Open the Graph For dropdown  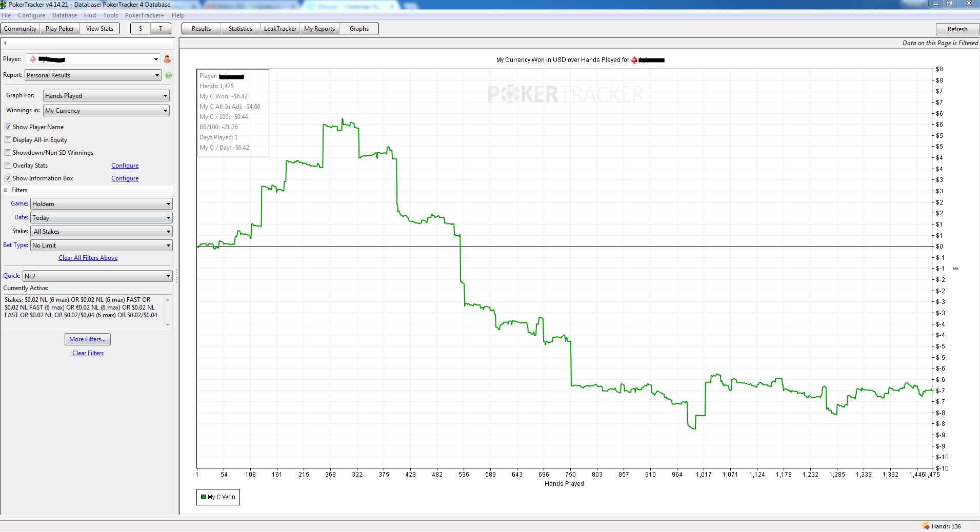(x=106, y=96)
